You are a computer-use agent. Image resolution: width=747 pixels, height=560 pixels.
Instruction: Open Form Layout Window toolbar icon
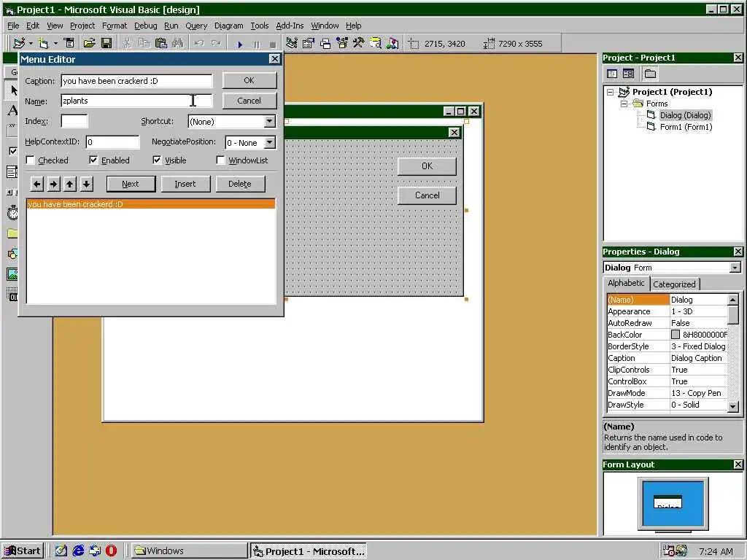pyautogui.click(x=325, y=44)
